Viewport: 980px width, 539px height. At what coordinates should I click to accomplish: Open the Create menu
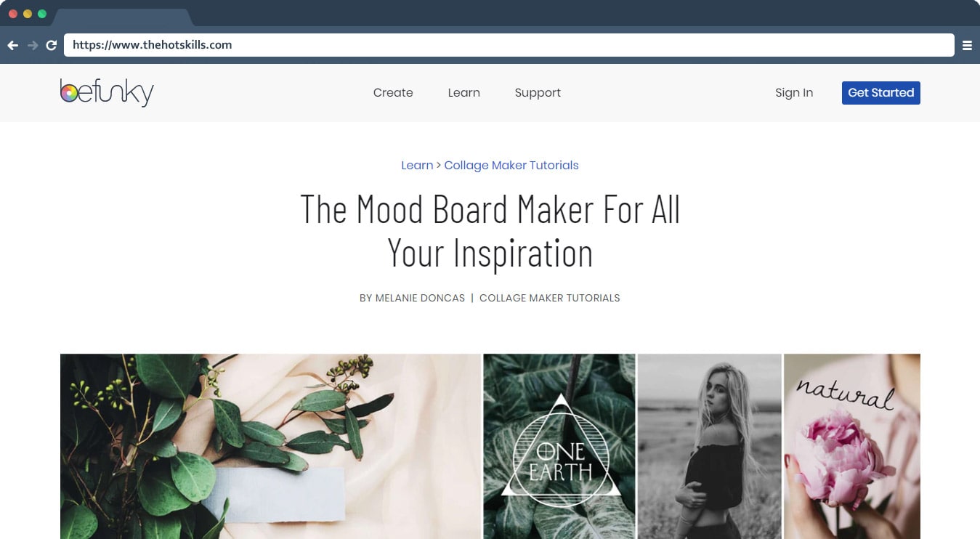coord(393,92)
